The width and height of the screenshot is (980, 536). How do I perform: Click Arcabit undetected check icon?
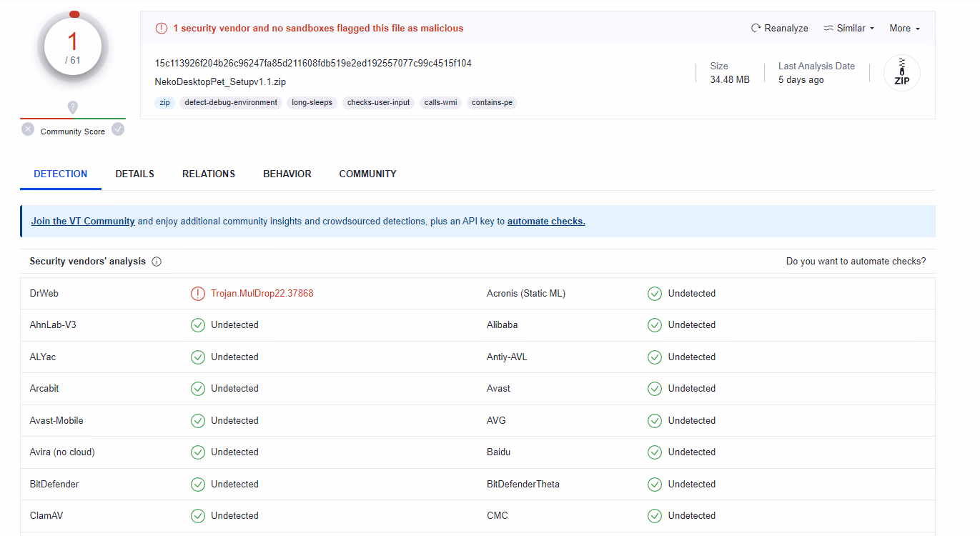click(x=198, y=389)
